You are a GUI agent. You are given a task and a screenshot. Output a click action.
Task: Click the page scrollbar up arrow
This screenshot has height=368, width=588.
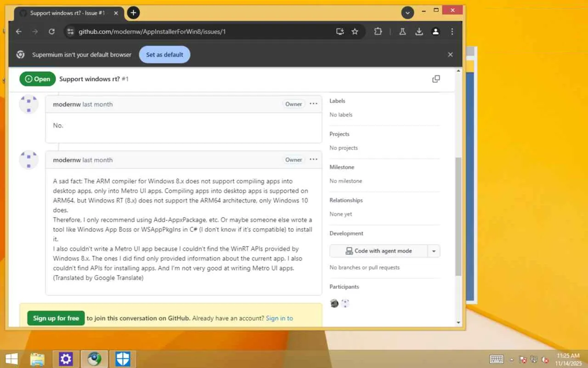[x=458, y=71]
